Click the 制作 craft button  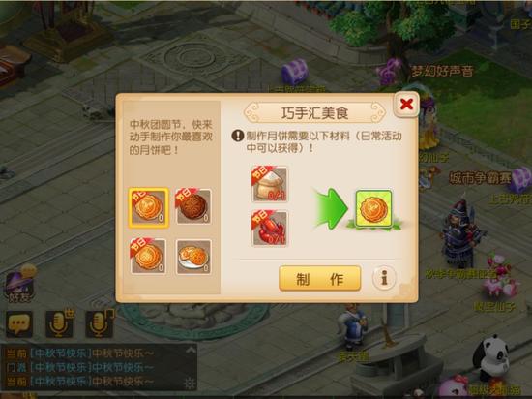319,279
